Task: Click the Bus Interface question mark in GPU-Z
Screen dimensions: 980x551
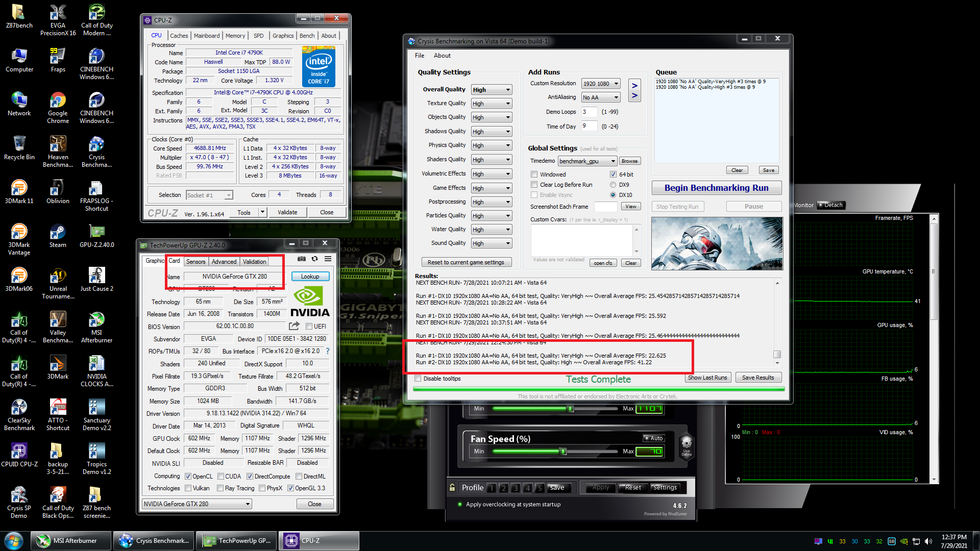Action: pyautogui.click(x=328, y=351)
